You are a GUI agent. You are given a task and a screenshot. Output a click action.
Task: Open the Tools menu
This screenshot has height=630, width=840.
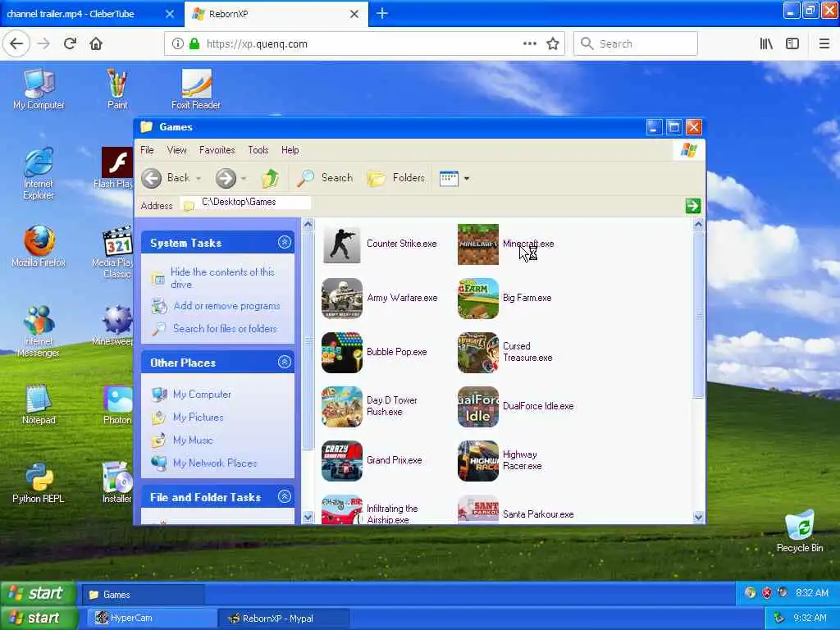258,150
